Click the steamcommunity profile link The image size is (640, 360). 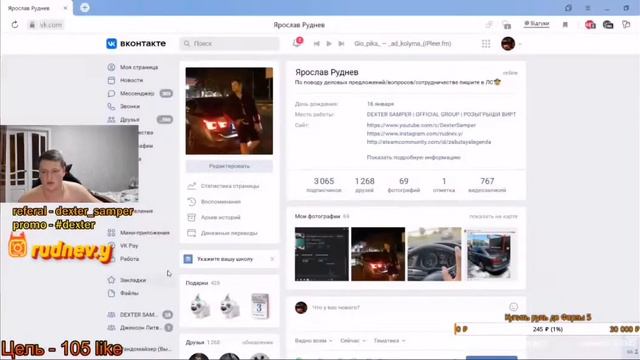429,142
